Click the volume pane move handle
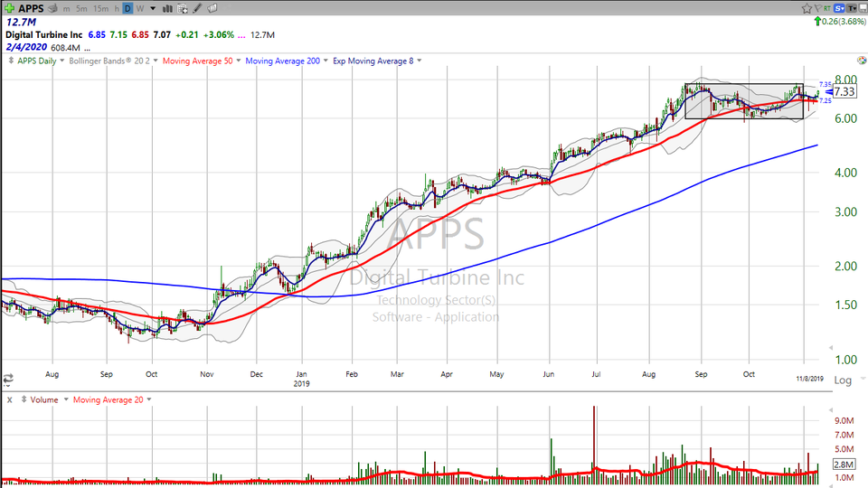Screen dimensions: 868x488 (24, 399)
